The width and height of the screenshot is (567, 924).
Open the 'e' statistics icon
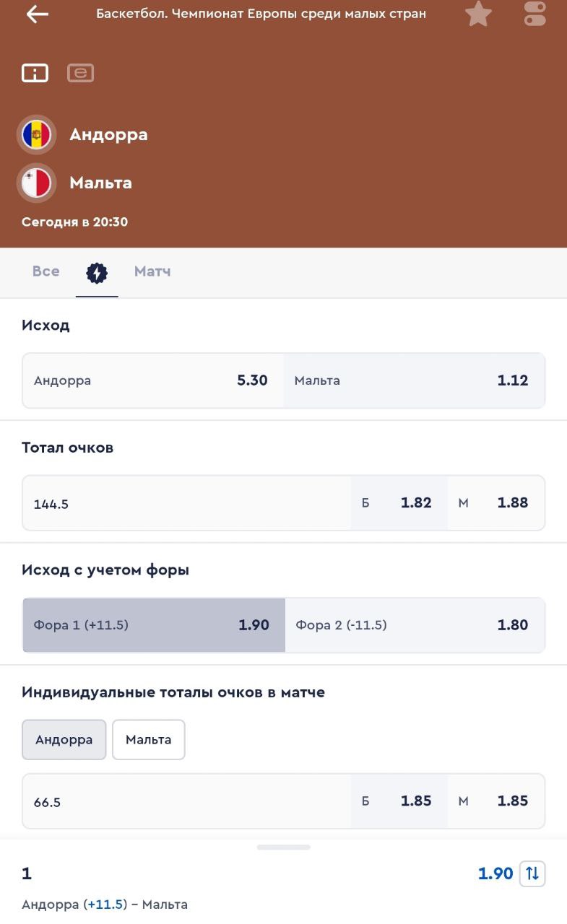pyautogui.click(x=80, y=73)
